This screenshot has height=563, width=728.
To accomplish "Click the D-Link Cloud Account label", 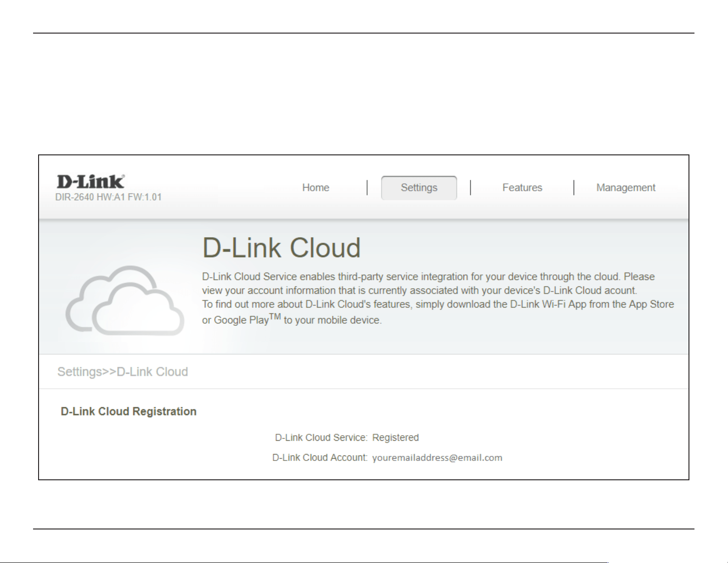I will pyautogui.click(x=320, y=458).
